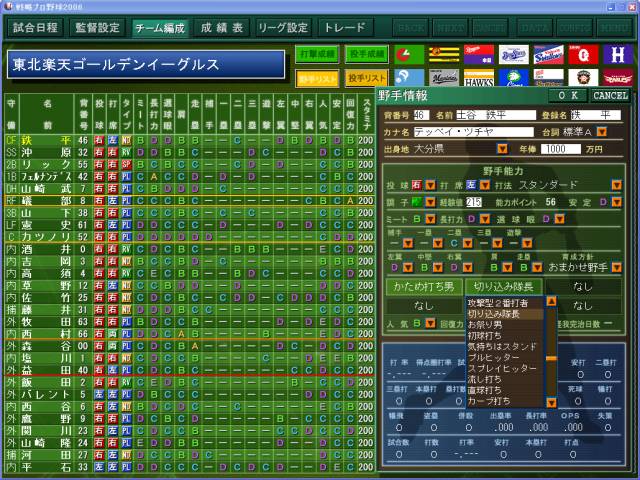
Task: Select the Tigers yellow-striped team logo
Action: click(444, 54)
